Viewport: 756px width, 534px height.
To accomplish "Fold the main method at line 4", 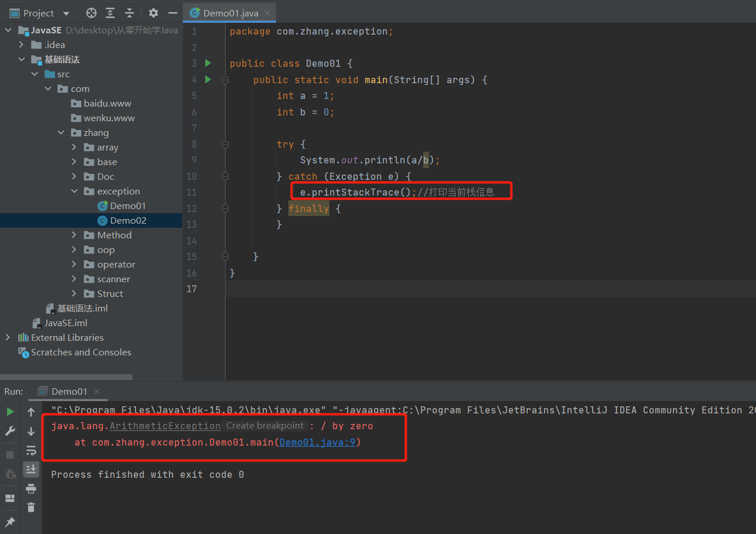I will tap(225, 80).
